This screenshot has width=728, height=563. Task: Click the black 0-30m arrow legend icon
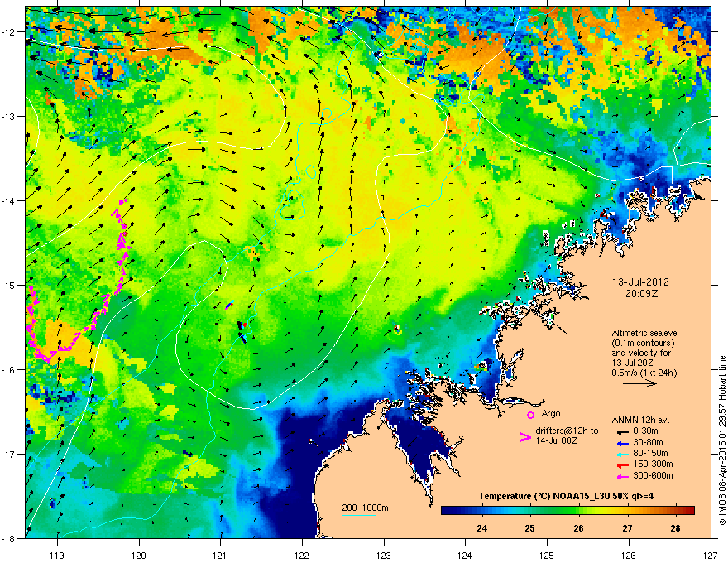click(622, 431)
